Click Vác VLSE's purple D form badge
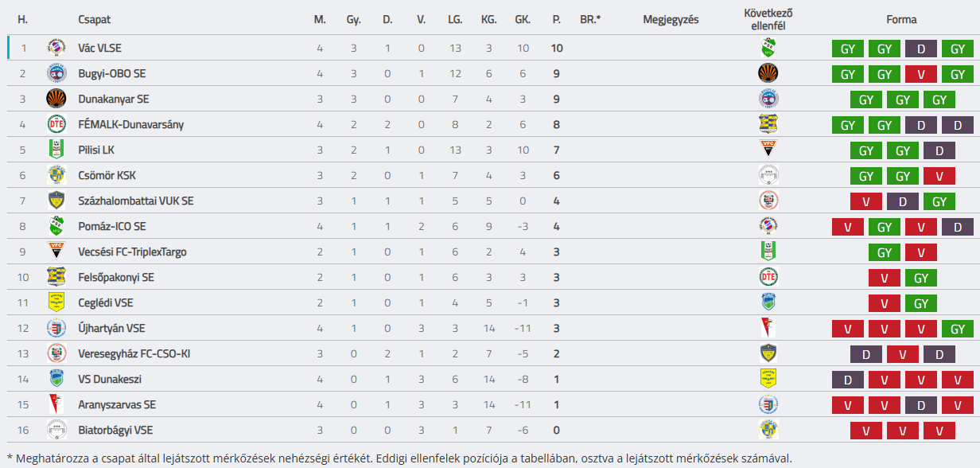Image resolution: width=980 pixels, height=468 pixels. click(x=921, y=49)
